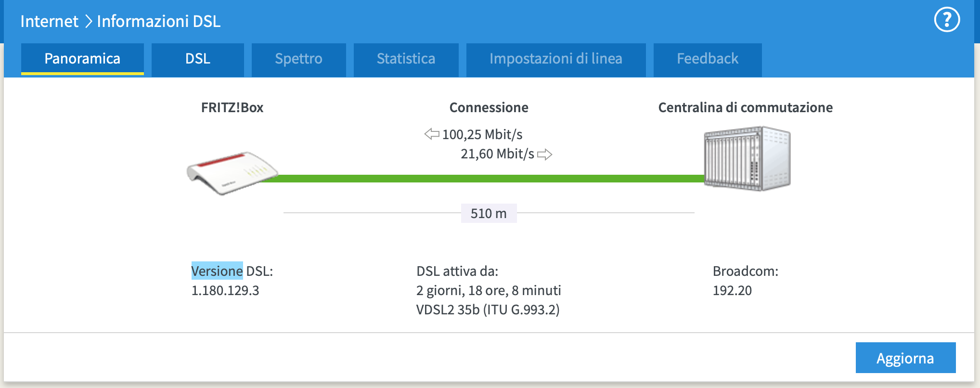The height and width of the screenshot is (388, 980).
Task: Click the 510 m line length label
Action: click(489, 213)
